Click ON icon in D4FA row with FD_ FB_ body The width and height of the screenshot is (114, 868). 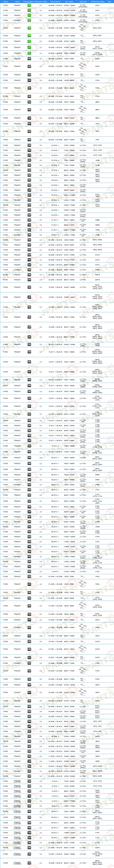point(29,627)
